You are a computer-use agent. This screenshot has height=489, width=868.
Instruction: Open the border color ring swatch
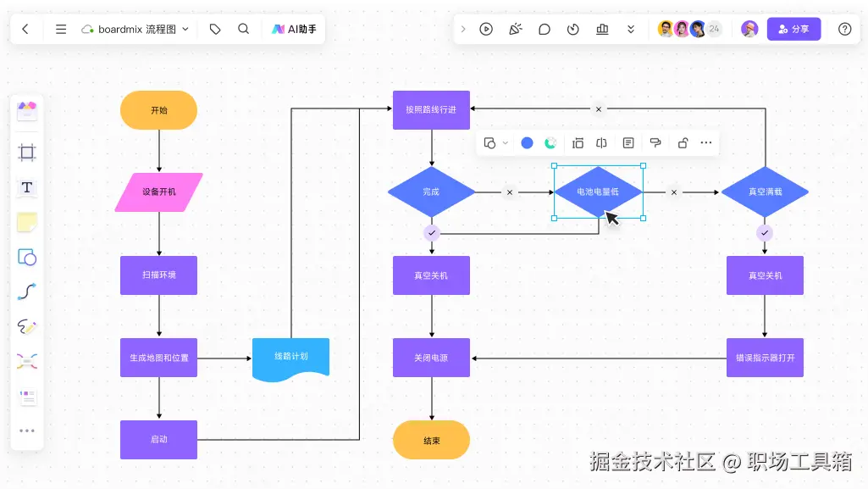point(550,143)
